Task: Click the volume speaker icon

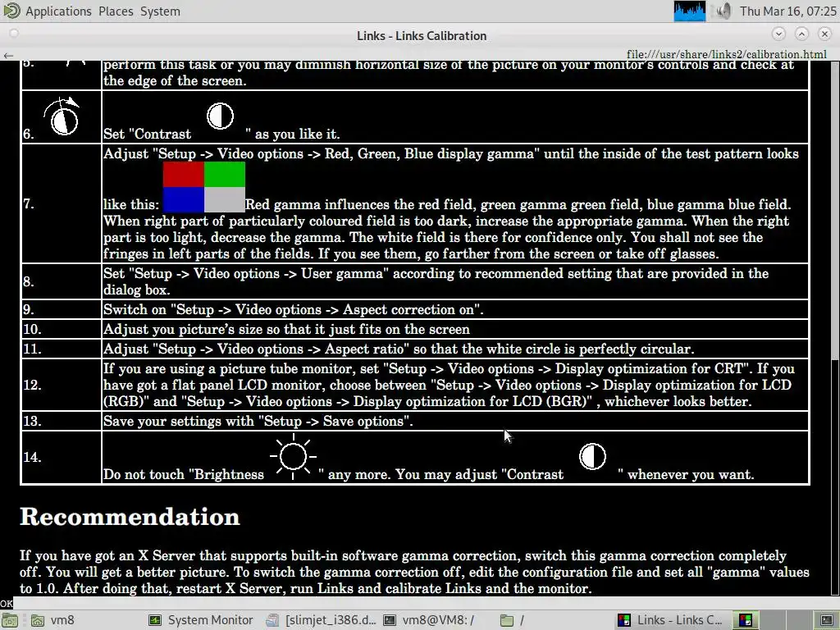Action: pyautogui.click(x=724, y=11)
